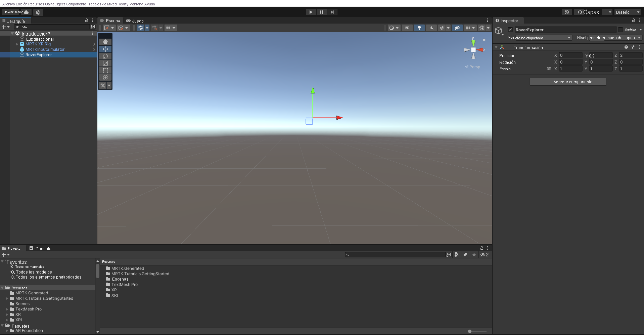Expand the TextMesh Pro folder in tree
The image size is (644, 335).
point(7,309)
